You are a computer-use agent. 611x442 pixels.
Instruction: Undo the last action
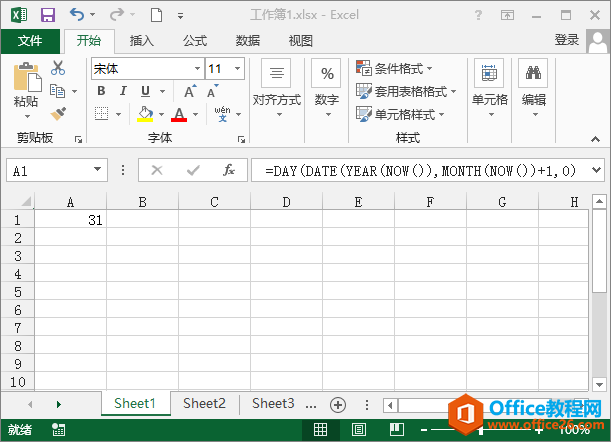point(77,15)
